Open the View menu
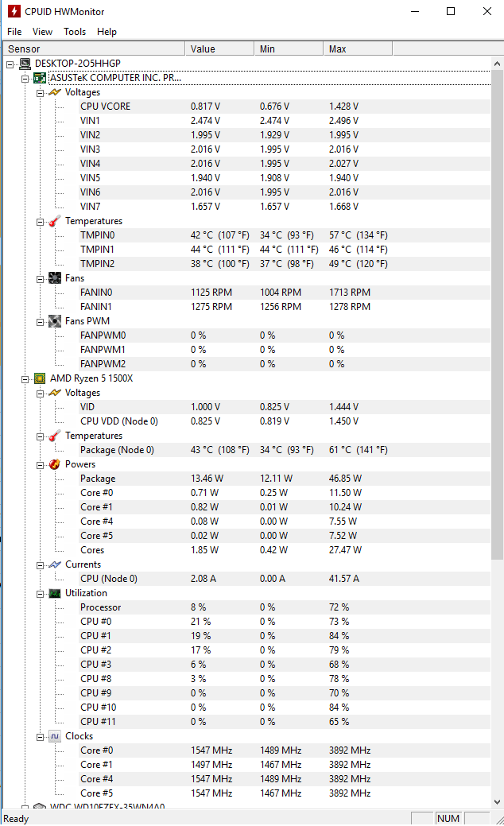 pyautogui.click(x=42, y=32)
